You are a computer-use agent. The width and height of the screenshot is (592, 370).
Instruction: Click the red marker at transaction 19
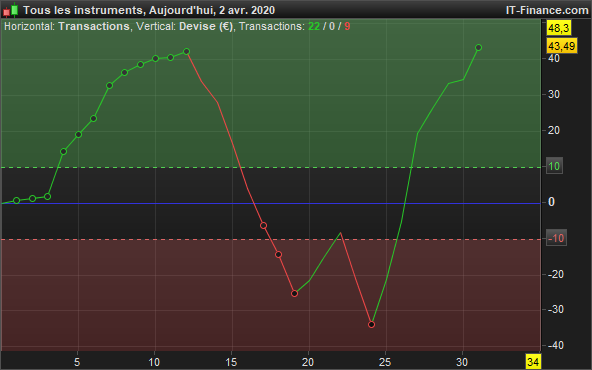point(294,293)
